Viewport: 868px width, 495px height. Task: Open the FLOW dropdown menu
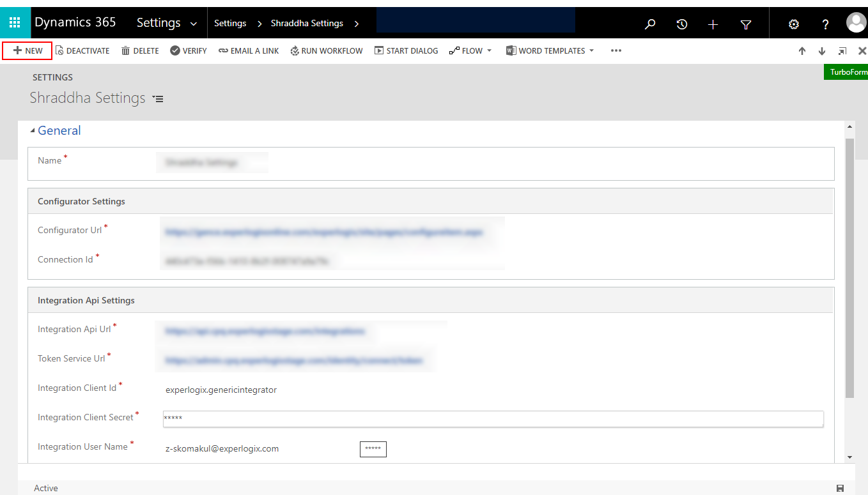[471, 50]
